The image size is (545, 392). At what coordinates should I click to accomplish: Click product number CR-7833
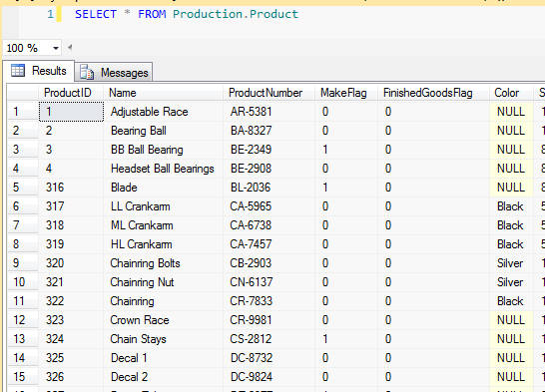(269, 301)
